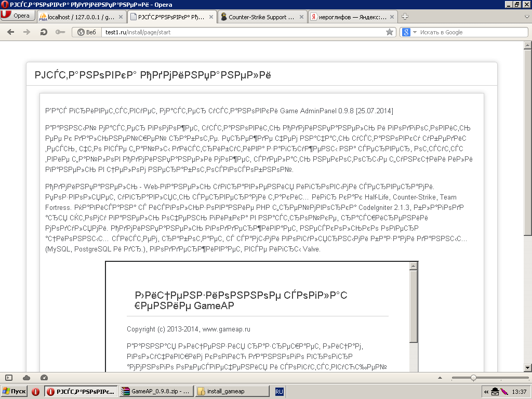The image size is (532, 399).
Task: Reload the current page
Action: click(x=44, y=32)
